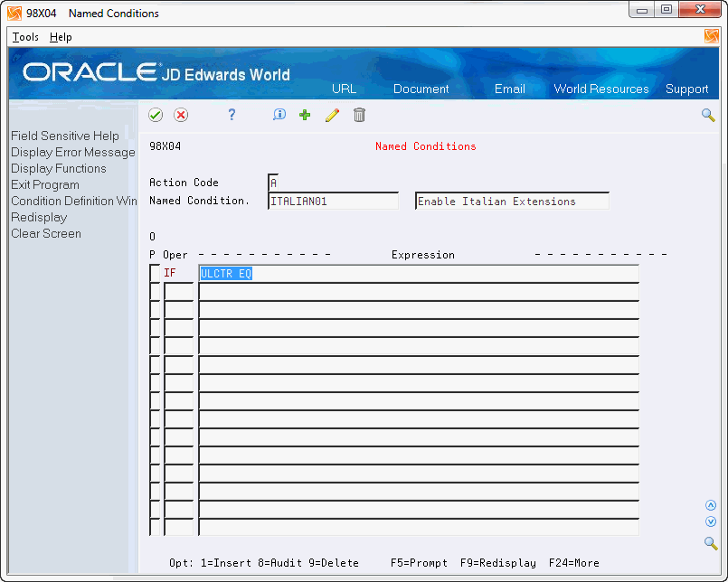
Task: Click the pencil change icon
Action: point(333,115)
